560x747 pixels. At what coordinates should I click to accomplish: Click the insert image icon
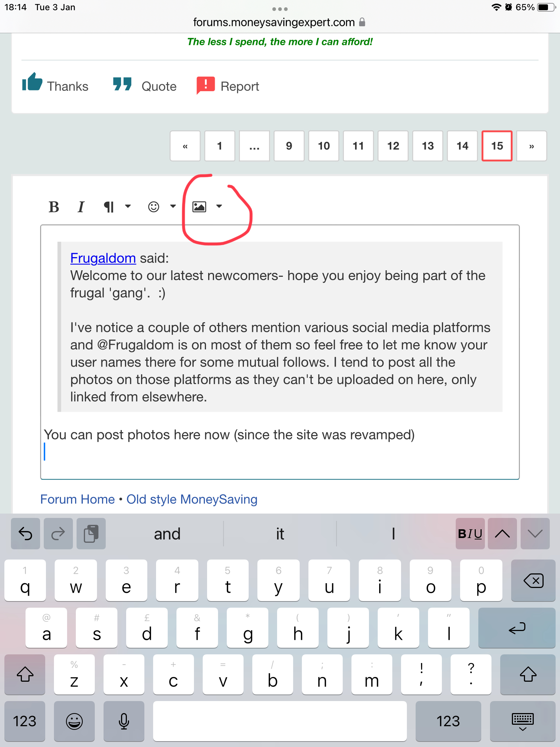(199, 207)
